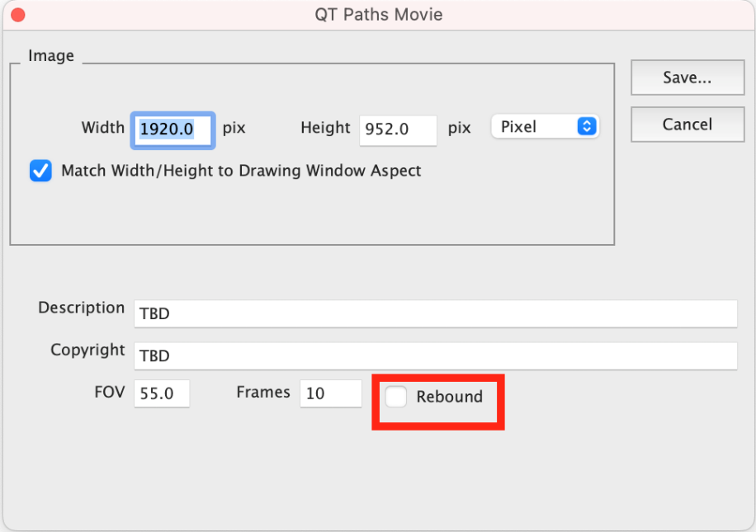756x532 pixels.
Task: Click the pix label beside Width
Action: pyautogui.click(x=233, y=128)
